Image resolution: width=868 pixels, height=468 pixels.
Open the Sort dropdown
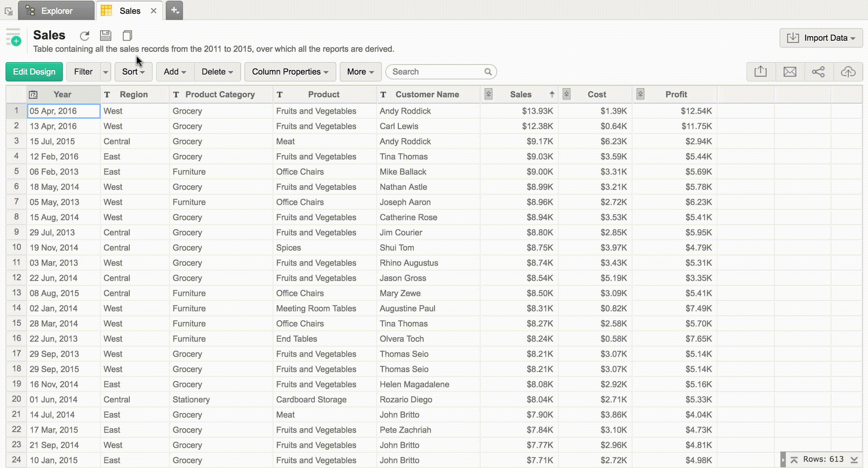pyautogui.click(x=133, y=72)
